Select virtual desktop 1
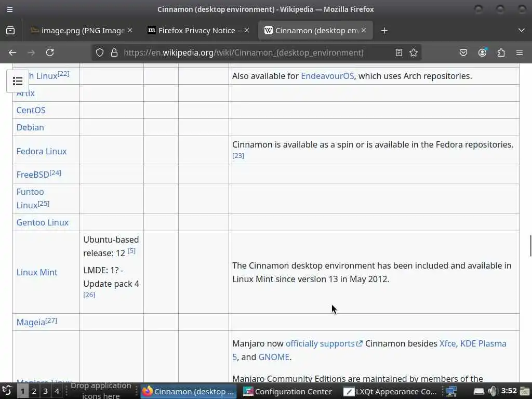Viewport: 532px width, 399px height. [22, 391]
